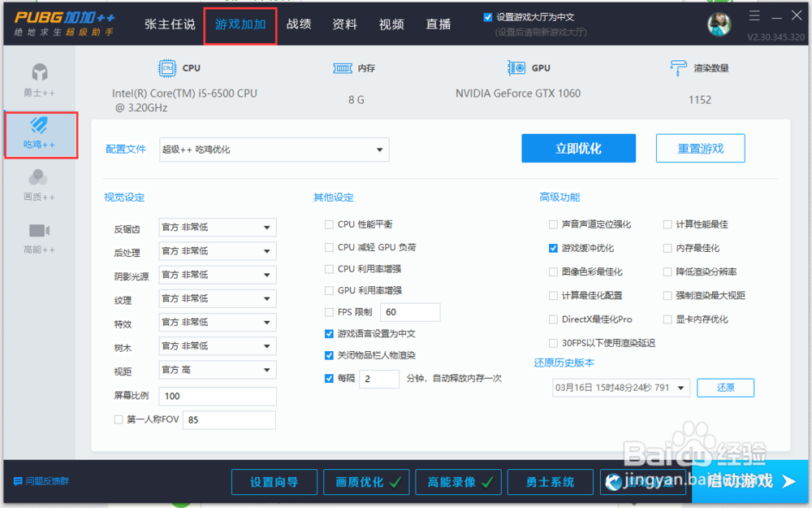Switch to the 游戏加加 tab

pyautogui.click(x=240, y=24)
